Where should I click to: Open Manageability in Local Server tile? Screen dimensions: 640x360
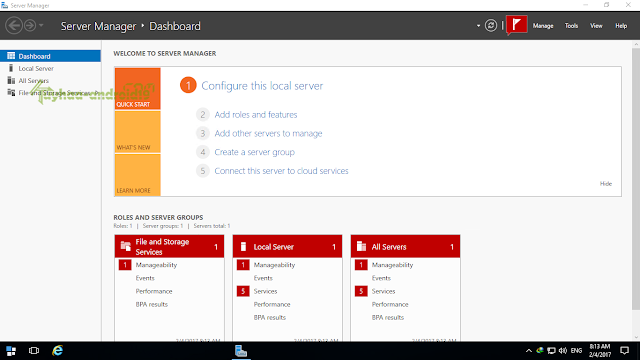[274, 265]
